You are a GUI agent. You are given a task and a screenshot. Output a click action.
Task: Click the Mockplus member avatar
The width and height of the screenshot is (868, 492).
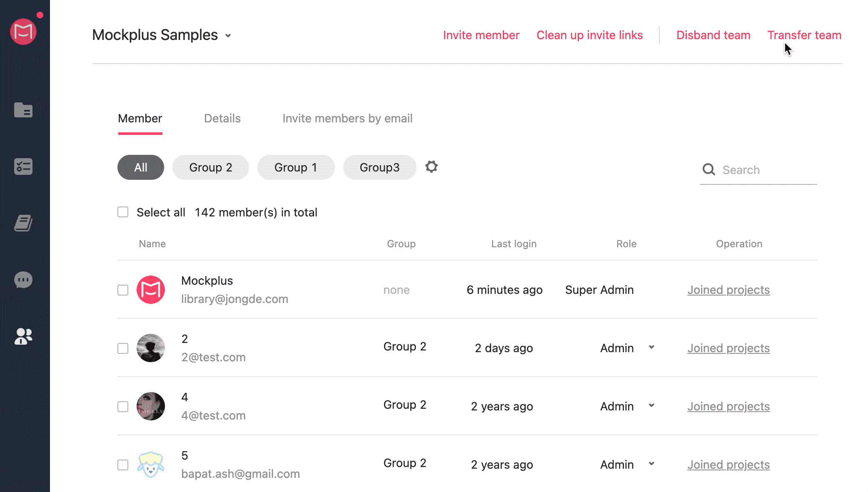tap(151, 290)
